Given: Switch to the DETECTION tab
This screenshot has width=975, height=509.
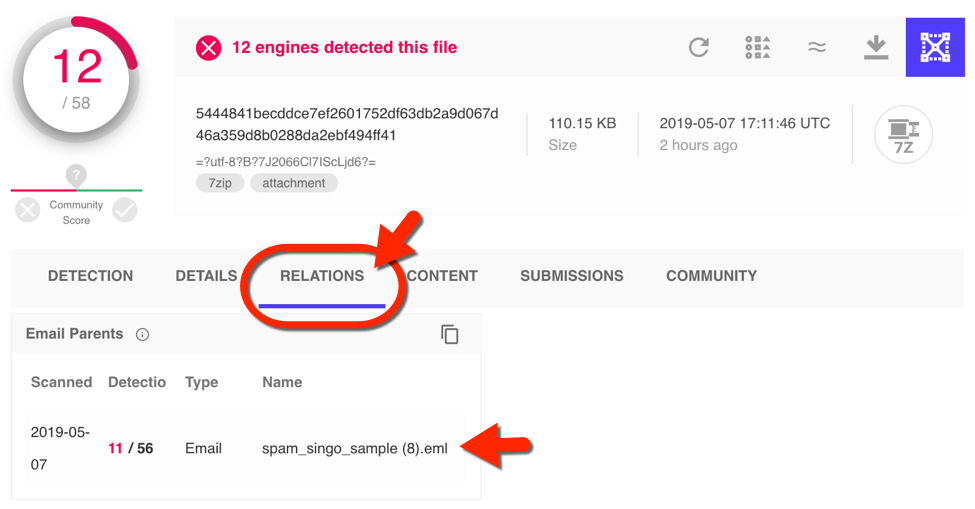Looking at the screenshot, I should tap(91, 276).
